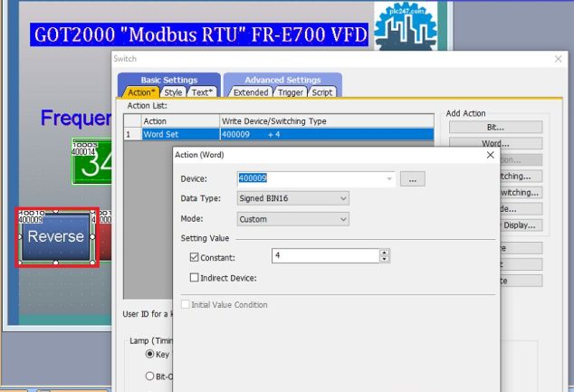
Task: Click the GOT2000 Modbus RTU title text
Action: pyautogui.click(x=199, y=34)
